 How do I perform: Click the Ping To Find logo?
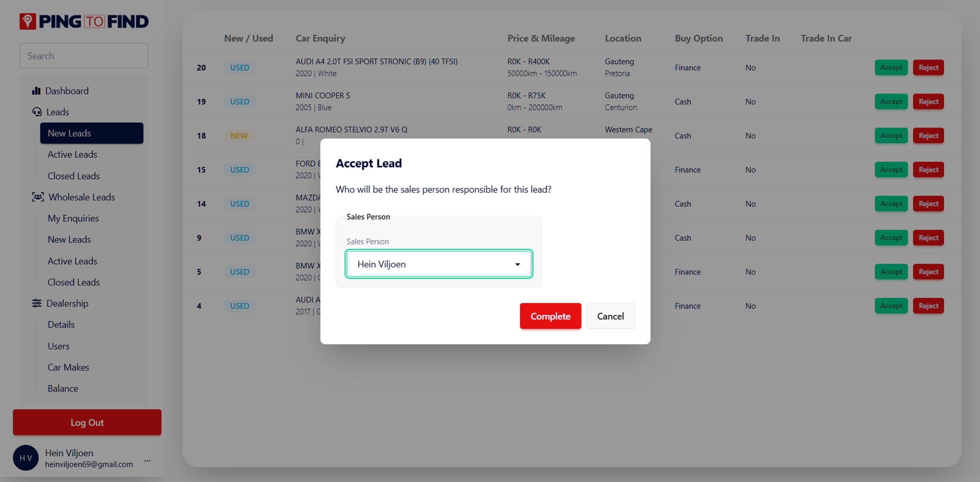84,22
